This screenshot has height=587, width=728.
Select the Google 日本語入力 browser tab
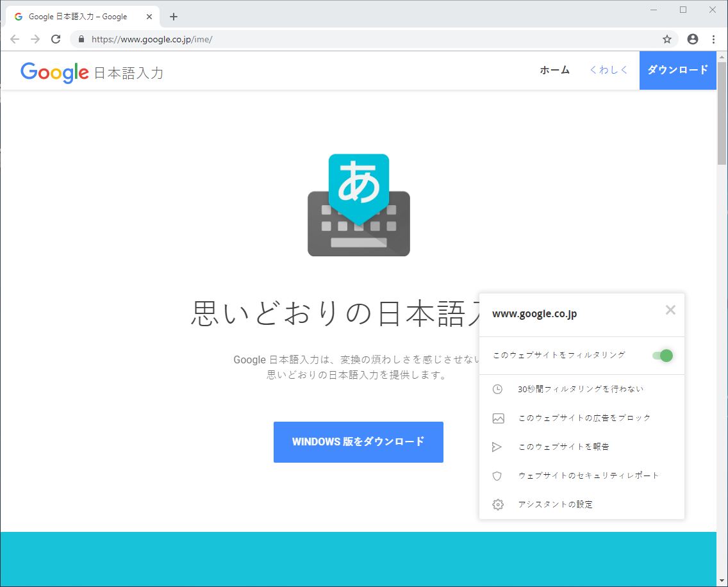[x=83, y=17]
